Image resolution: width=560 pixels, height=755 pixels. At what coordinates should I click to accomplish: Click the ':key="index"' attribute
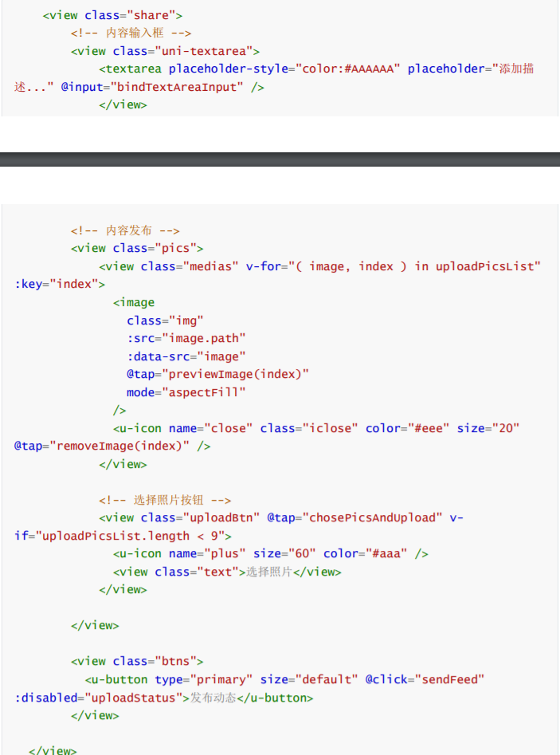(57, 284)
